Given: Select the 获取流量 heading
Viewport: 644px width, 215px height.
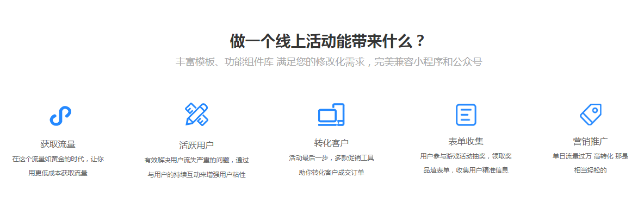Looking at the screenshot, I should (58, 144).
